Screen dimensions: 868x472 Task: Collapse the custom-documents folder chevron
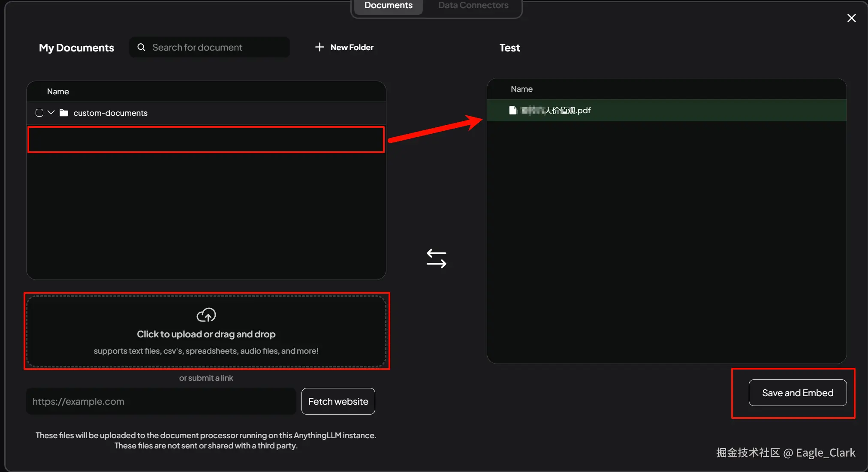(51, 112)
